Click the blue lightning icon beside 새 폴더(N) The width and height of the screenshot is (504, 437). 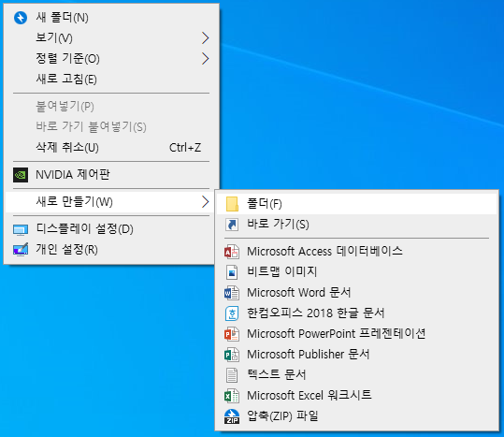coord(21,18)
